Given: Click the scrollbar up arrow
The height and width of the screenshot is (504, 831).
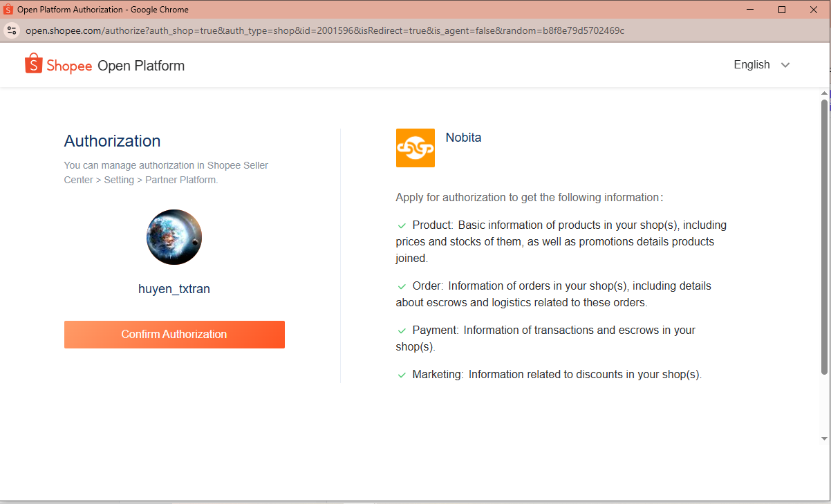Looking at the screenshot, I should (x=824, y=93).
